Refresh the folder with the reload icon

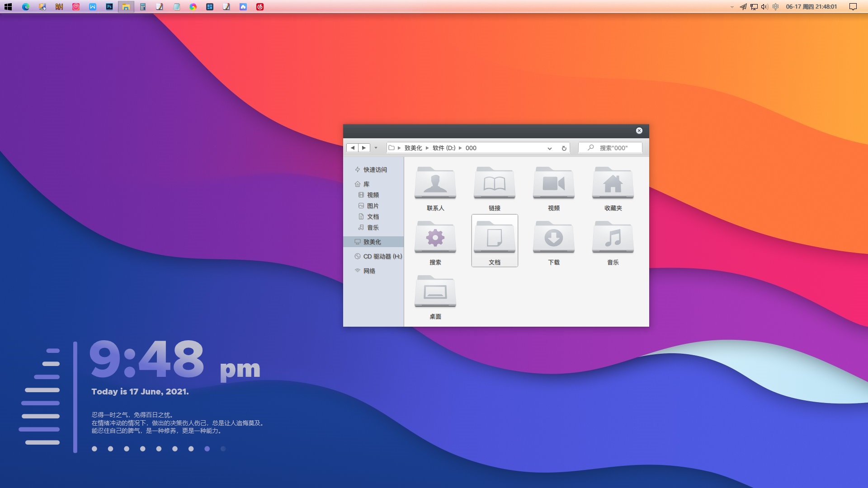pos(564,148)
